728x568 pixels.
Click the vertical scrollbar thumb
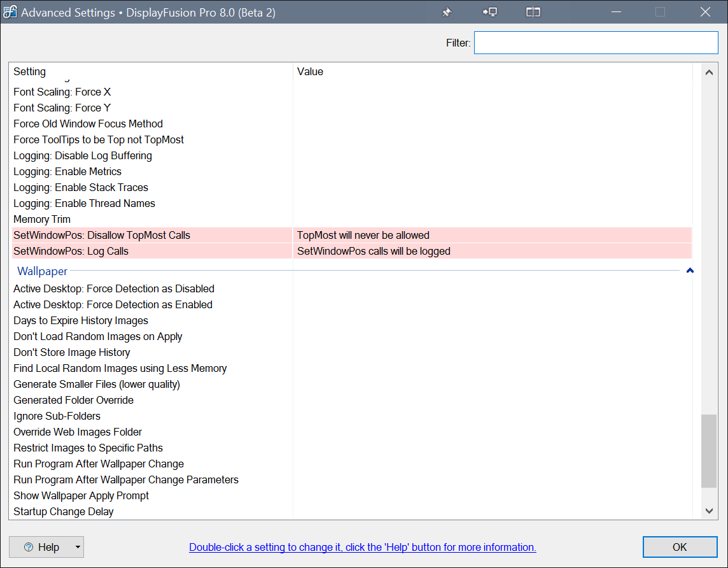(x=709, y=451)
